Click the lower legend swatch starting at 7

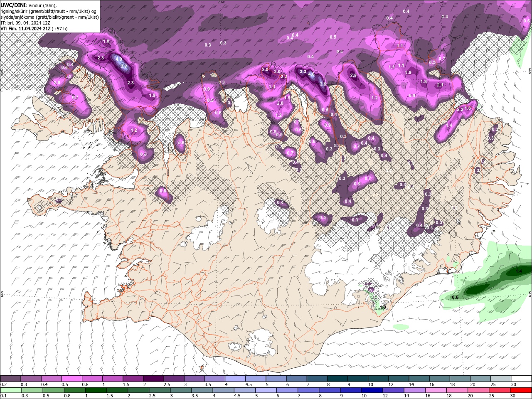[308, 390]
